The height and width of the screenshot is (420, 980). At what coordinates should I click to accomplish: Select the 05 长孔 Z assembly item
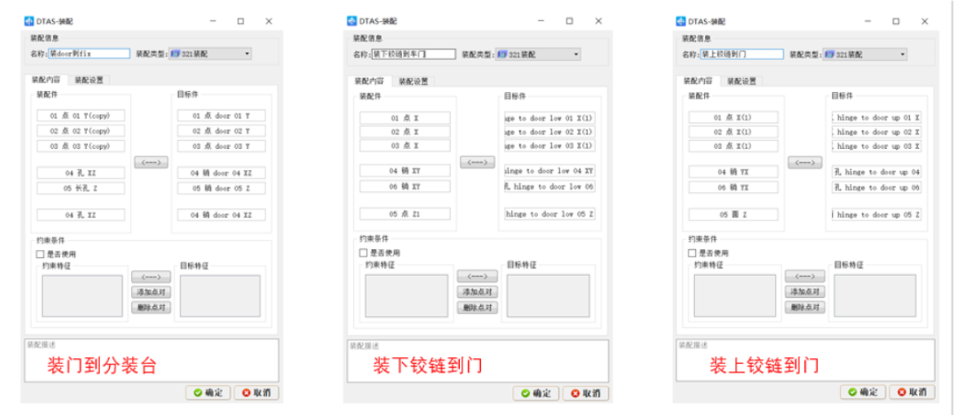tap(81, 188)
